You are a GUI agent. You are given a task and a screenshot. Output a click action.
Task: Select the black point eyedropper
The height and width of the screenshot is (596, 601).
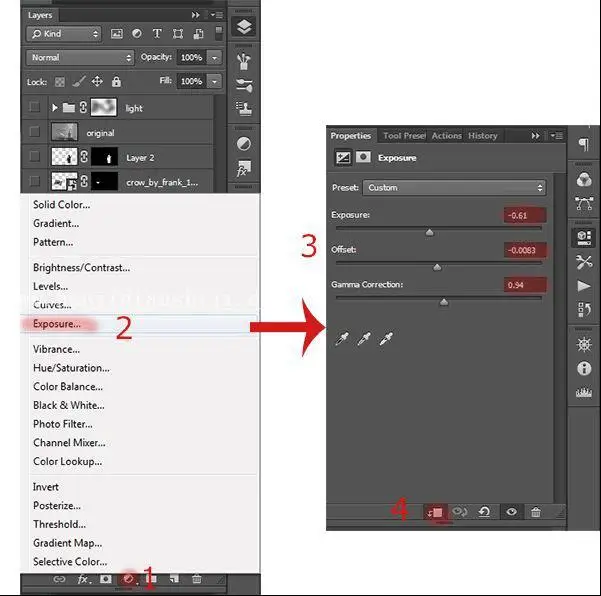click(x=341, y=339)
